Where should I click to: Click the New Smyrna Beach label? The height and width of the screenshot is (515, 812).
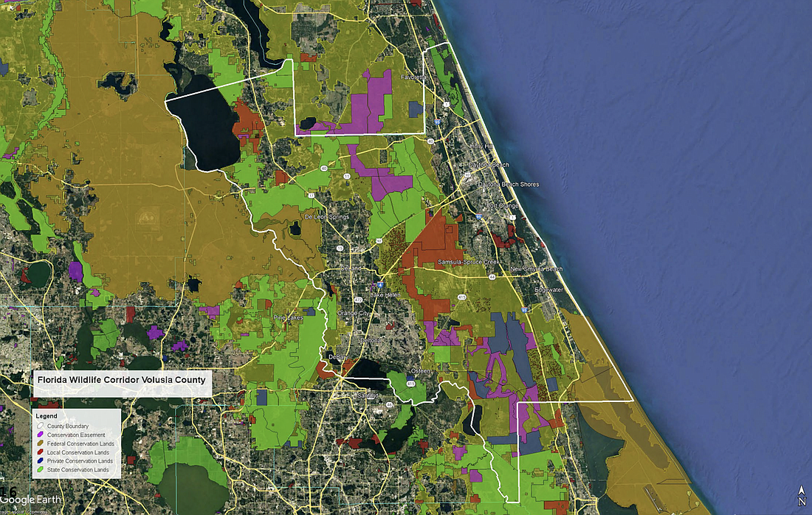[536, 269]
